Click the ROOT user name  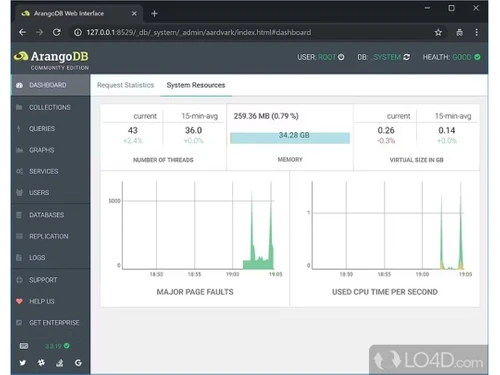pos(327,57)
